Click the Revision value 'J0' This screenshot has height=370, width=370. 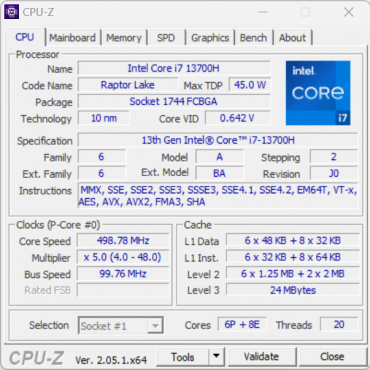tap(334, 173)
